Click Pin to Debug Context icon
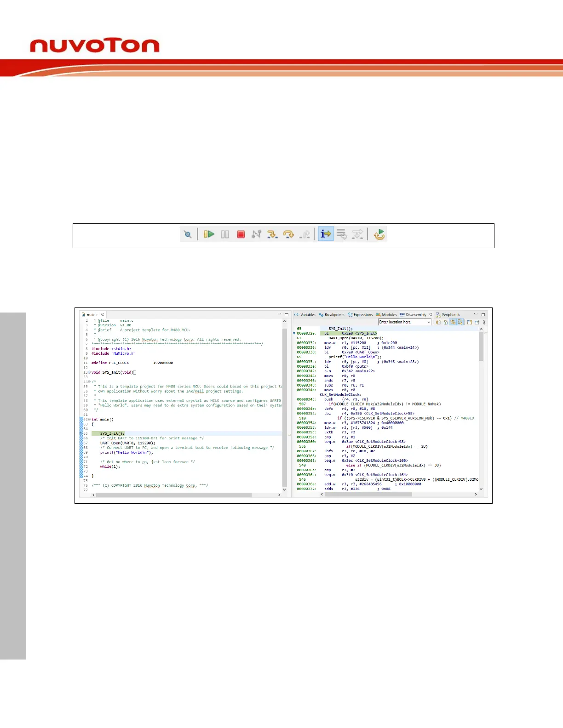 click(x=477, y=322)
